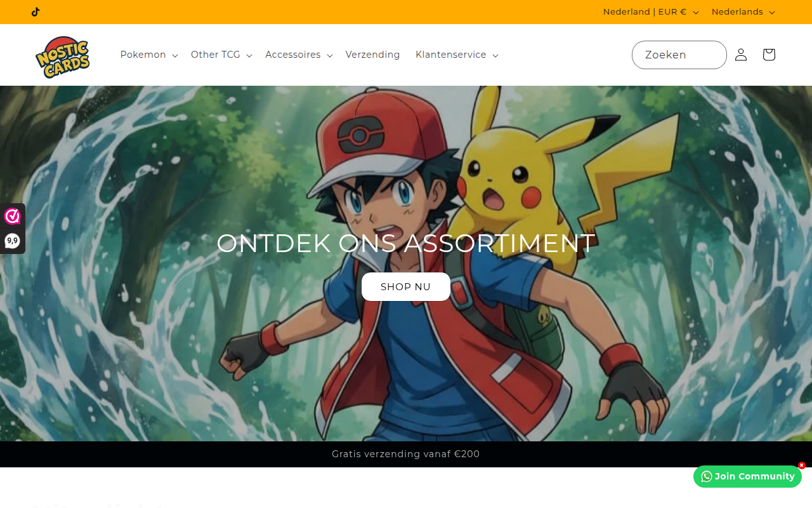Click the Gratis verzending vanaf €200 bar

click(x=406, y=454)
